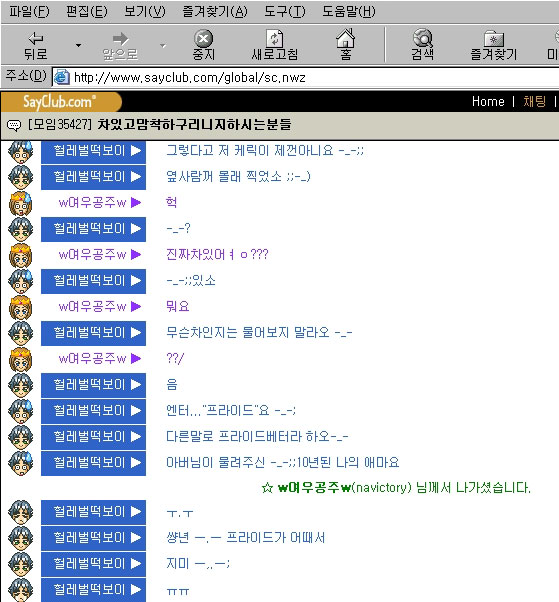Stop loading with the 중지 icon

[203, 38]
